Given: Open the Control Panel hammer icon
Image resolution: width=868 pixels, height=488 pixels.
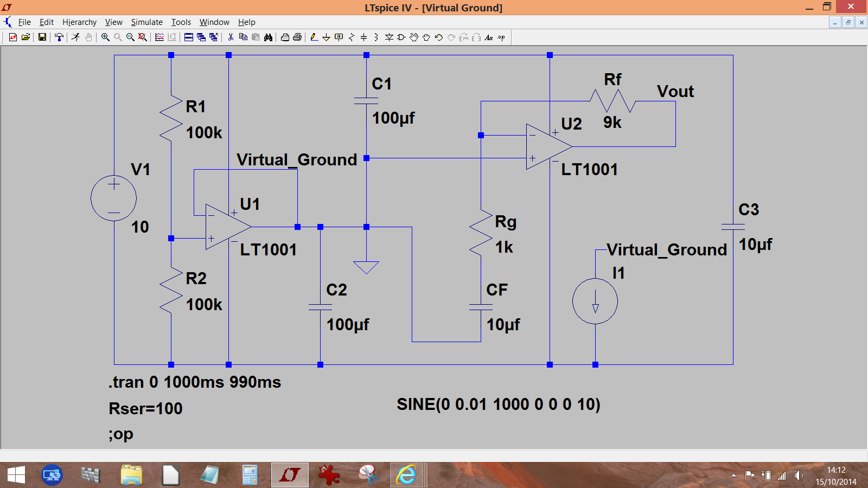Looking at the screenshot, I should [59, 37].
